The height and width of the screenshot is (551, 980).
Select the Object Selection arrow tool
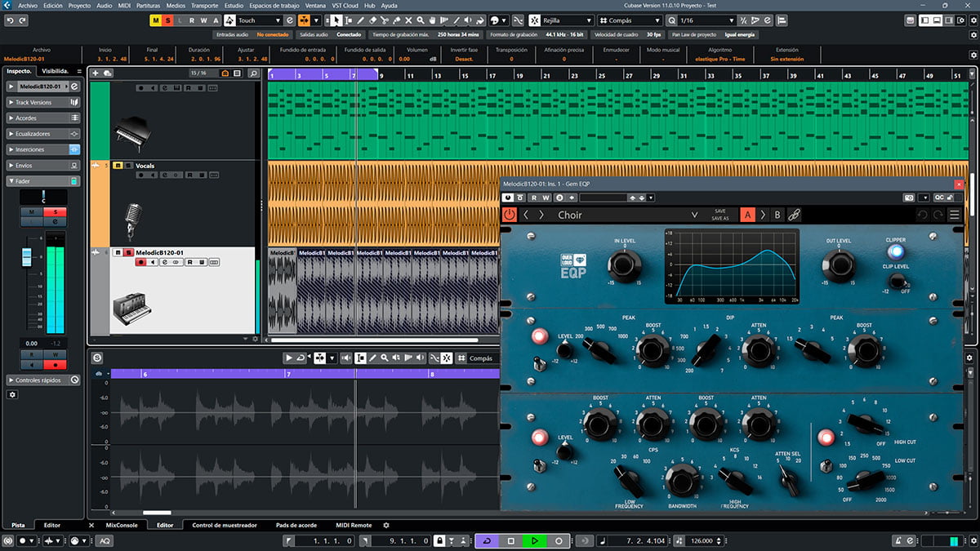(x=336, y=20)
